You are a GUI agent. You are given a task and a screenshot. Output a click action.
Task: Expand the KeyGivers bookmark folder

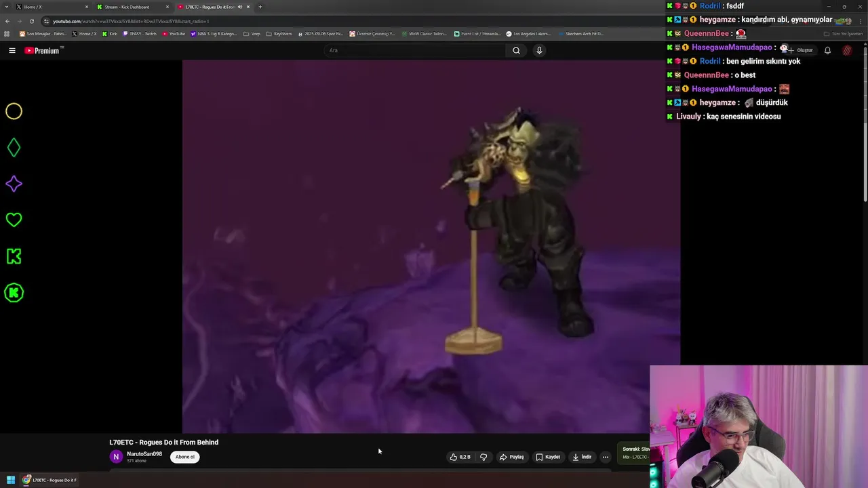pyautogui.click(x=279, y=33)
